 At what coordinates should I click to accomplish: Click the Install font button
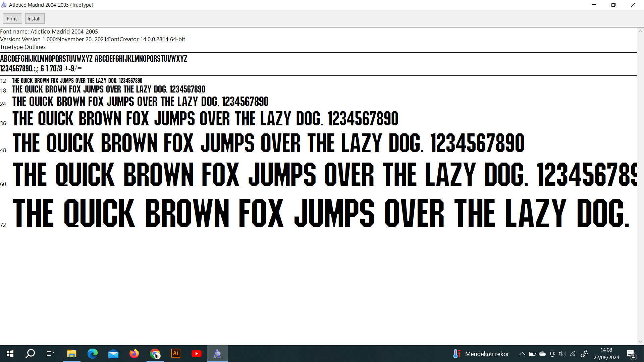point(34,19)
